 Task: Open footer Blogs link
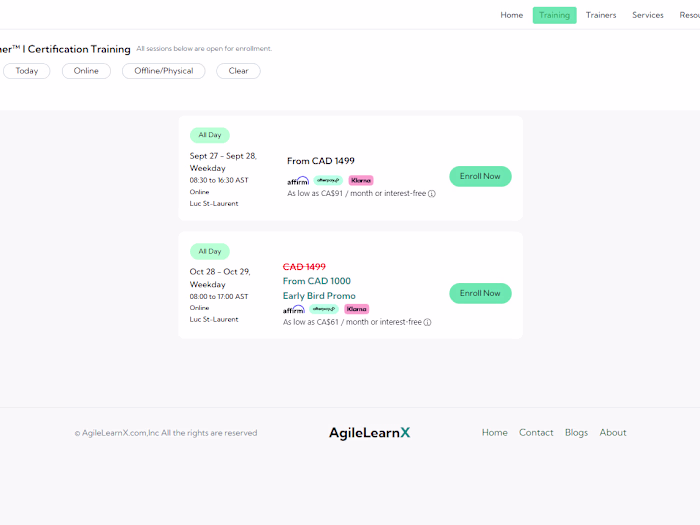(576, 433)
